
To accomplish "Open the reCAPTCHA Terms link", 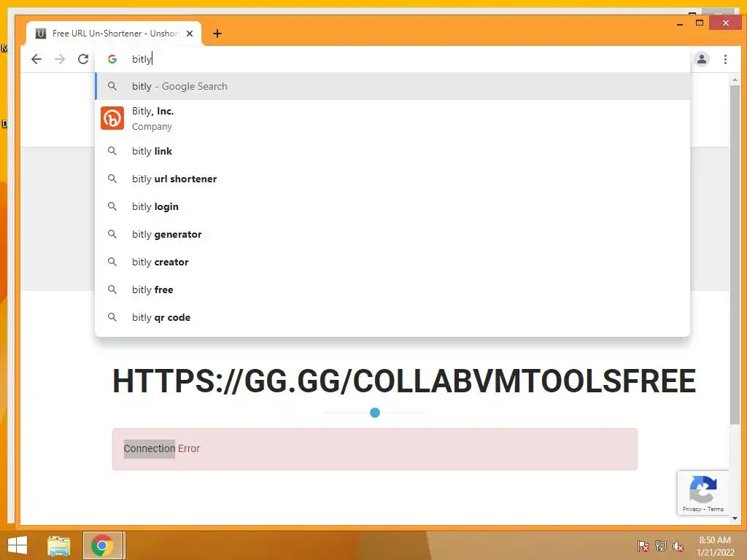I will point(715,509).
